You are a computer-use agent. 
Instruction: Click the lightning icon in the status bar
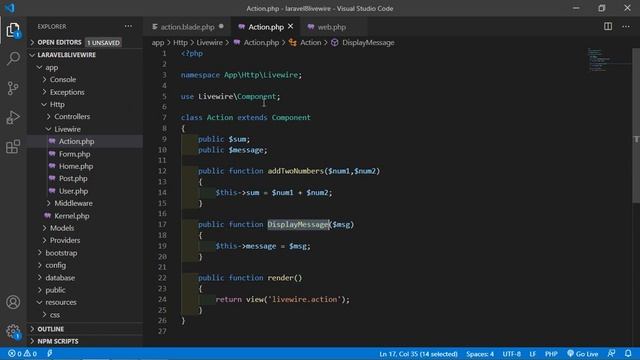(x=49, y=353)
